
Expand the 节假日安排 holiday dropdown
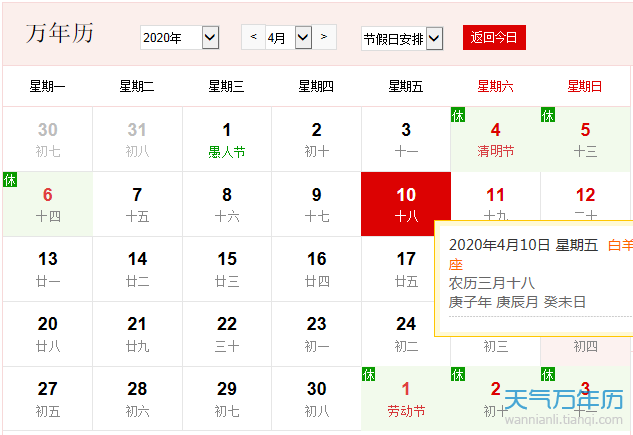coord(402,39)
